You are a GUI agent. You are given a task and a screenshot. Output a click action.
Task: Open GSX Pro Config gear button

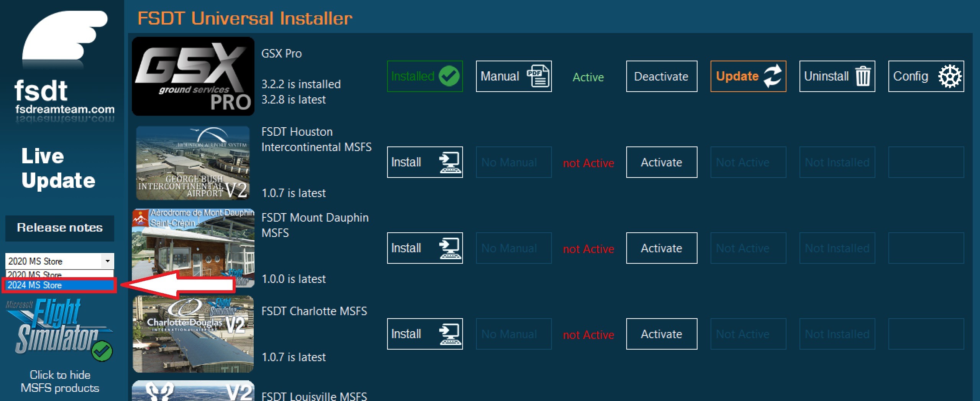926,76
